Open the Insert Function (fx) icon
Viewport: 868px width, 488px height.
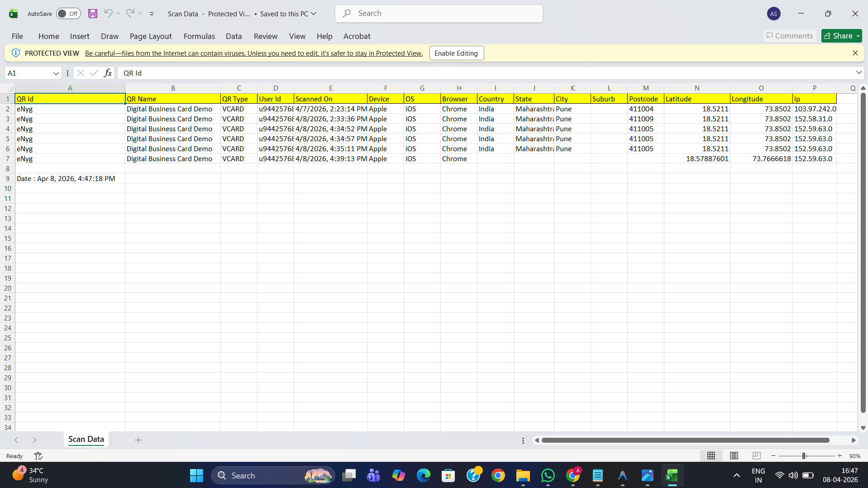coord(108,72)
